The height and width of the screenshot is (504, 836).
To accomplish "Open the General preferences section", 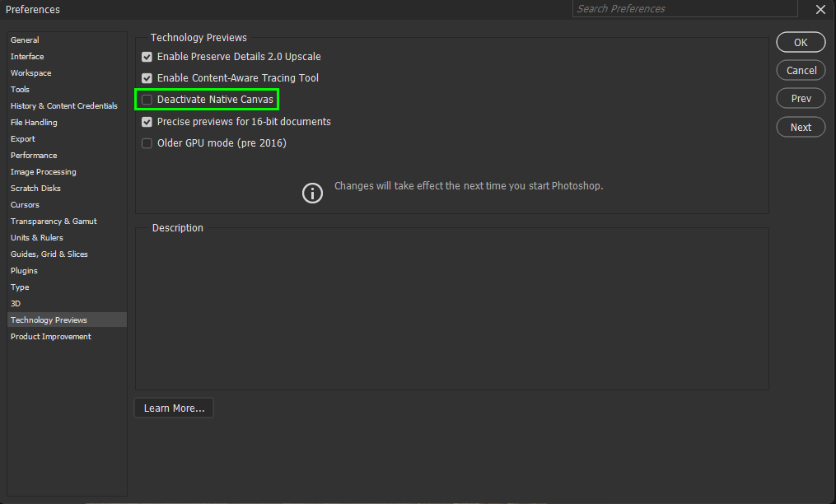I will pyautogui.click(x=25, y=40).
